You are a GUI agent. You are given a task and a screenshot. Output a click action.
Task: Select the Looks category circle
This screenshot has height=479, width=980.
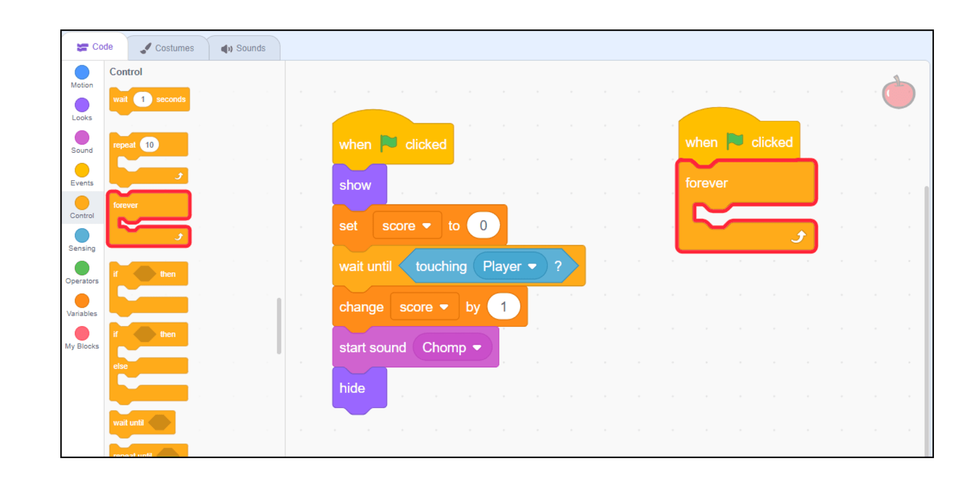pyautogui.click(x=82, y=105)
